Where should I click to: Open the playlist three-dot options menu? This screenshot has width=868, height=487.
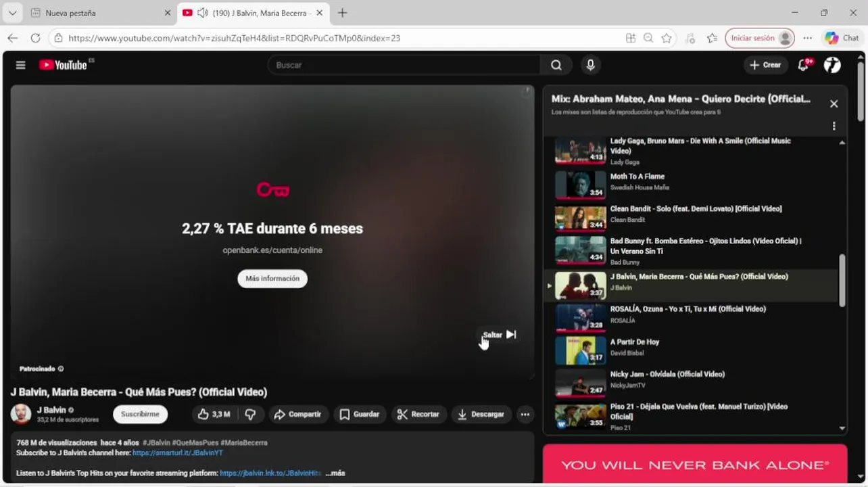[834, 126]
